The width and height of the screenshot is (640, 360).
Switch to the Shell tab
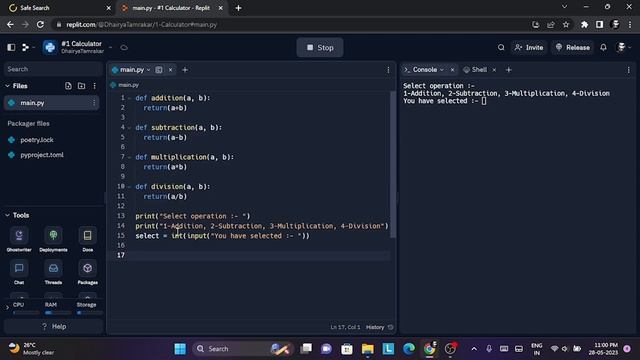pyautogui.click(x=475, y=70)
